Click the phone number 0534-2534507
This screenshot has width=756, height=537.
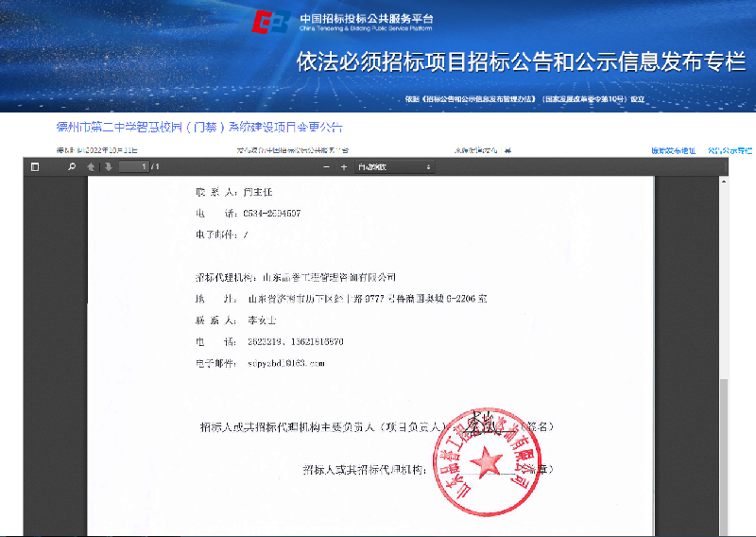[x=272, y=214]
